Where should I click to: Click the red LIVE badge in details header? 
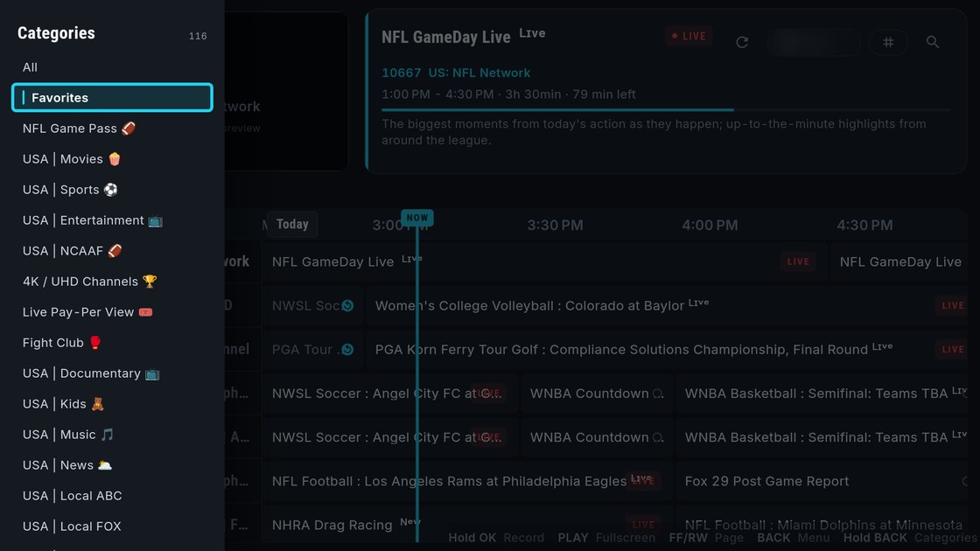689,36
